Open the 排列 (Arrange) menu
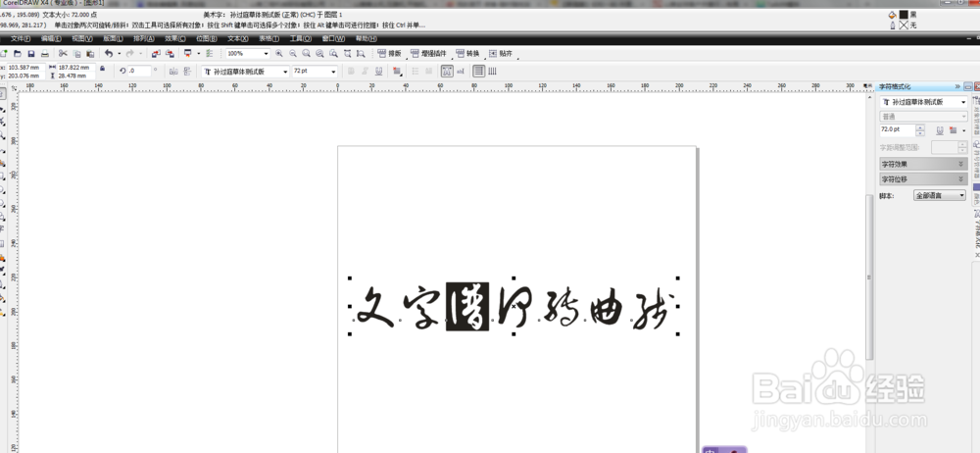Screen dimensions: 980x453 click(x=144, y=39)
